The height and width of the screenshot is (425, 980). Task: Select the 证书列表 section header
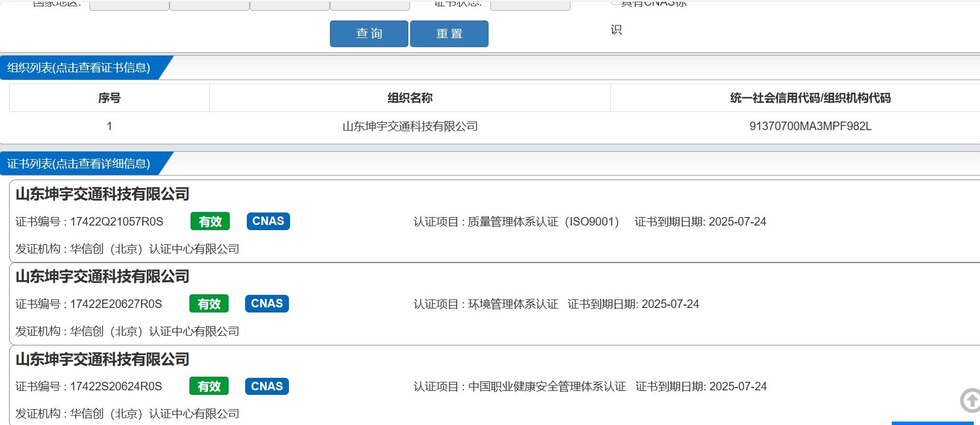coord(78,164)
